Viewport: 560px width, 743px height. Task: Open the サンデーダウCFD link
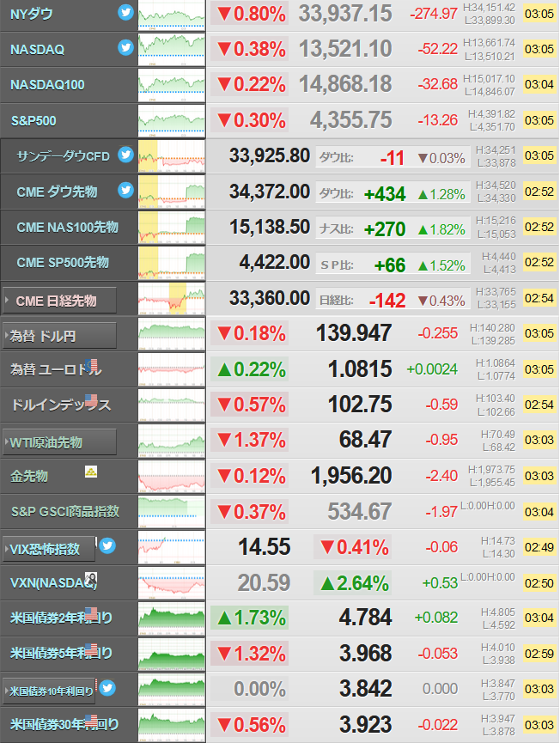tap(63, 156)
